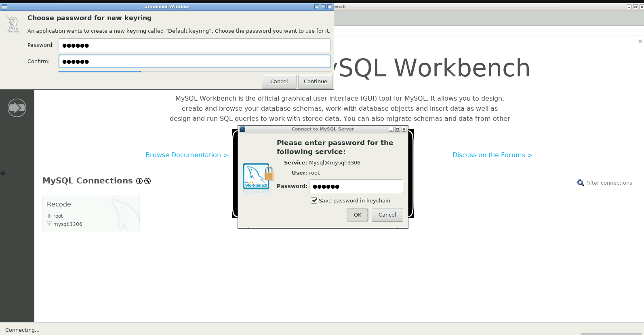Image resolution: width=644 pixels, height=335 pixels.
Task: Open Browse Documentation link
Action: [x=187, y=155]
